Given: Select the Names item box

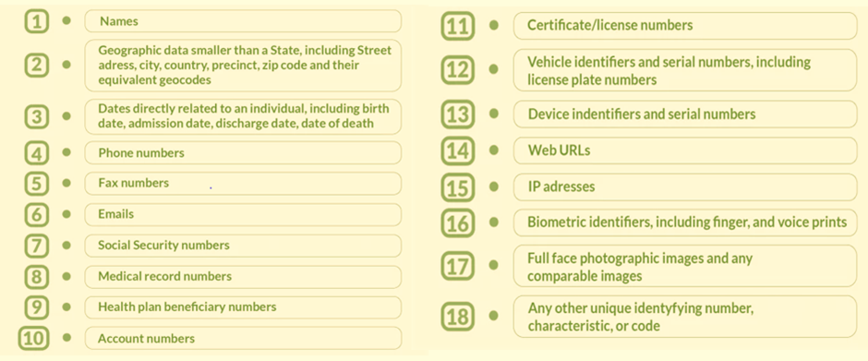Looking at the screenshot, I should point(243,21).
